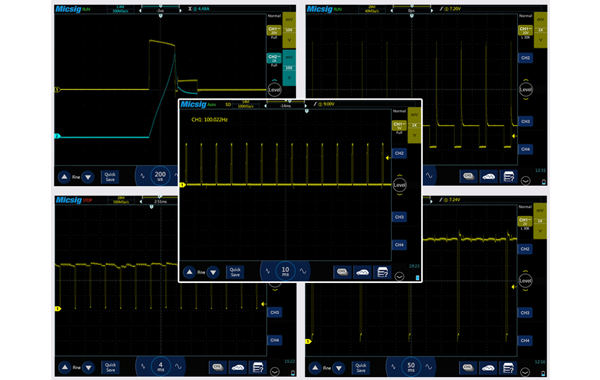600x380 pixels.
Task: Click the car icon in the 50 ms panel
Action: 488,368
